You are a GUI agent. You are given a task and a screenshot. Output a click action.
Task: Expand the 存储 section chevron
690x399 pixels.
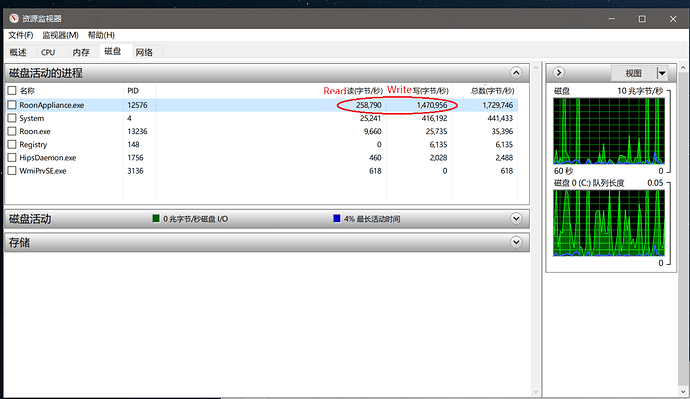(516, 242)
